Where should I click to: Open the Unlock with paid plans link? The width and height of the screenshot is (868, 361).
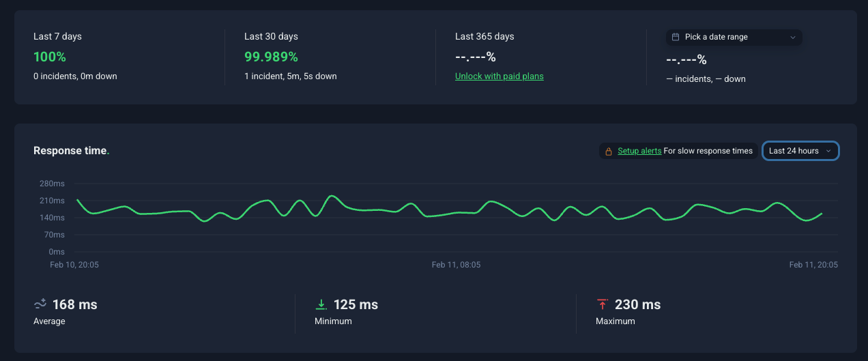(x=499, y=76)
